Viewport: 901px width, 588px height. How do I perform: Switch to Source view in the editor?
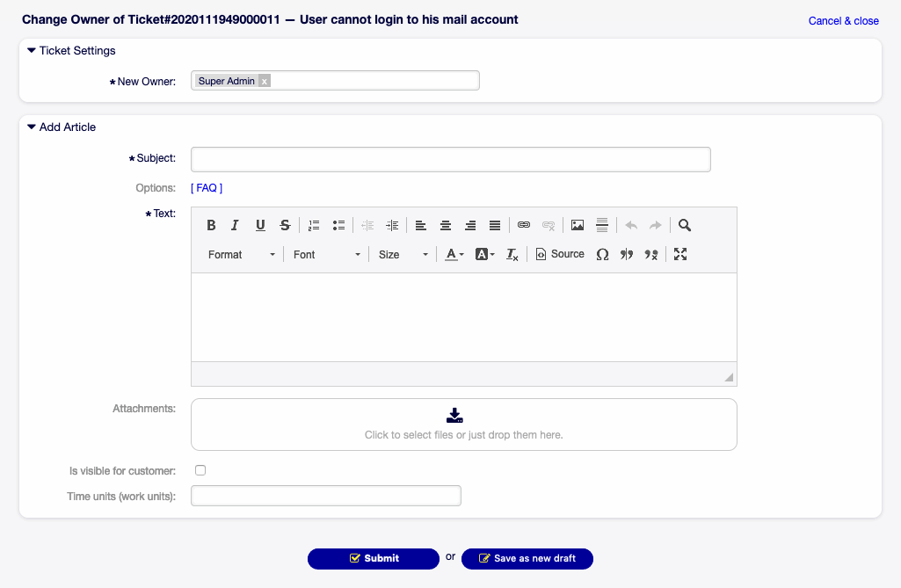560,254
